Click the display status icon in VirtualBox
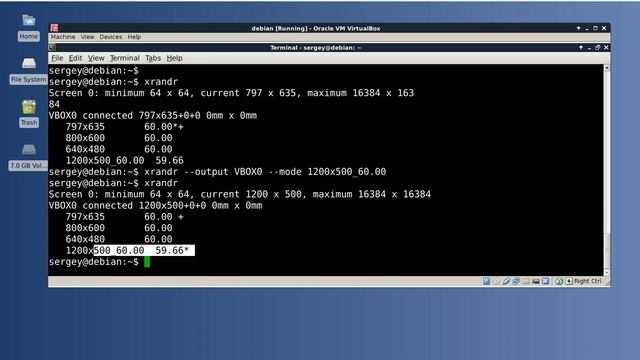 pyautogui.click(x=545, y=281)
